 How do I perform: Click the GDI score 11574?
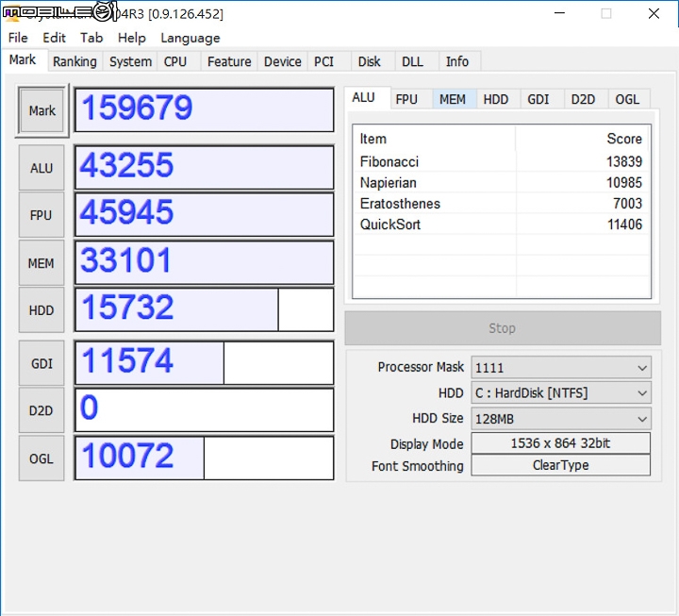205,363
